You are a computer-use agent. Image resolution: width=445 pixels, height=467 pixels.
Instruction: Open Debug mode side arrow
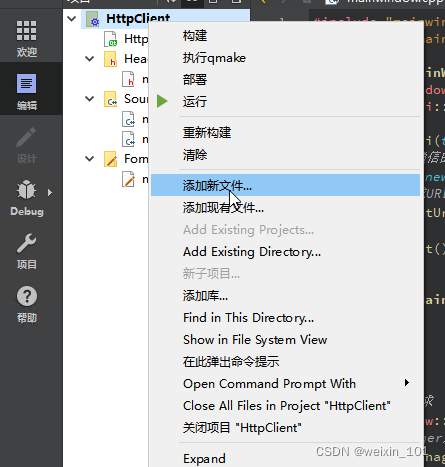[x=50, y=192]
